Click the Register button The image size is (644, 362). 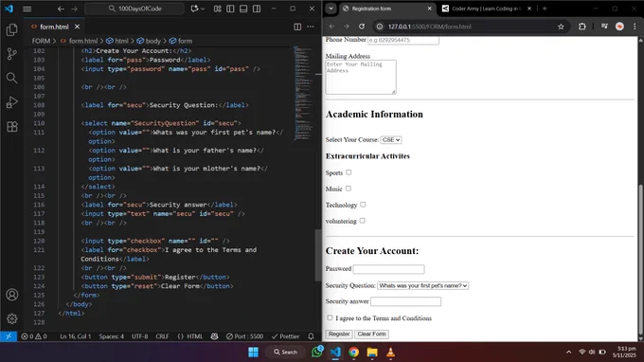click(x=339, y=335)
